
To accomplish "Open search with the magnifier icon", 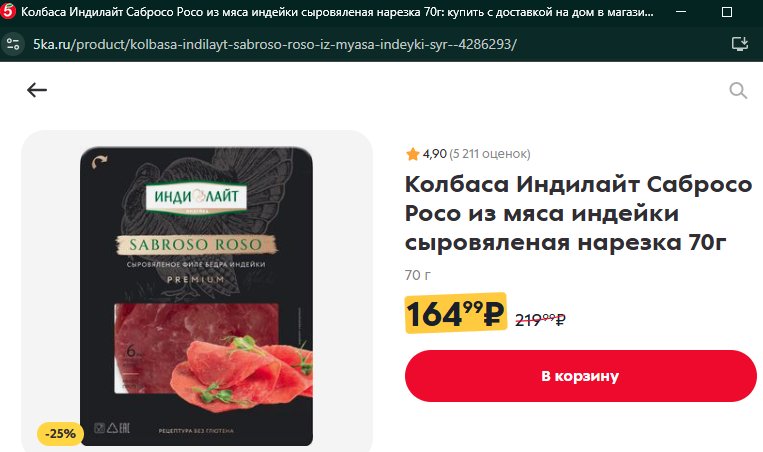I will [x=738, y=90].
